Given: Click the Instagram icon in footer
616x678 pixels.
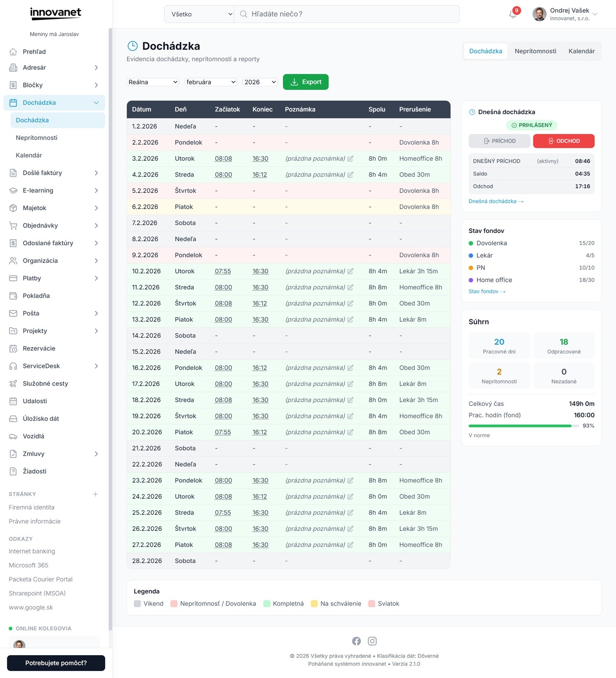Looking at the screenshot, I should [x=372, y=641].
